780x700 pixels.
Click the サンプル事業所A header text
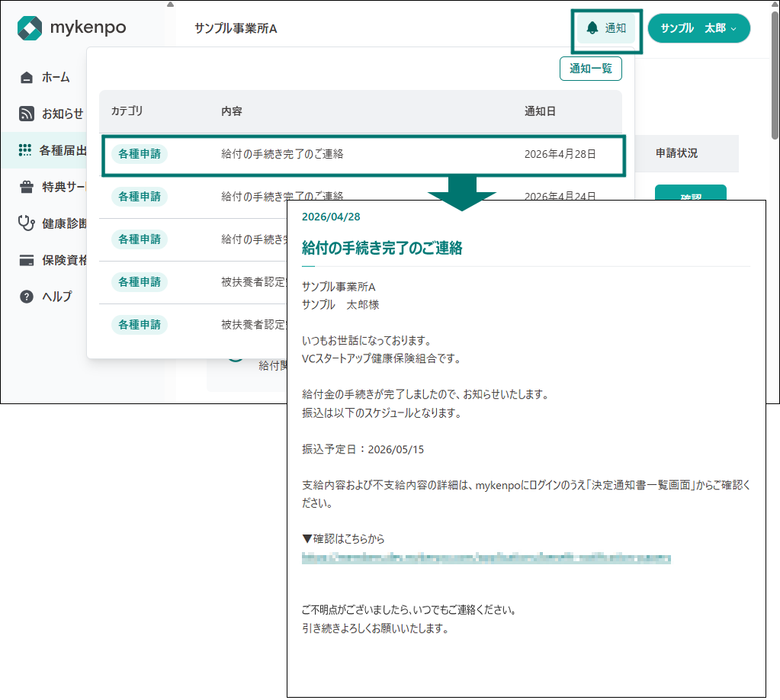[236, 29]
